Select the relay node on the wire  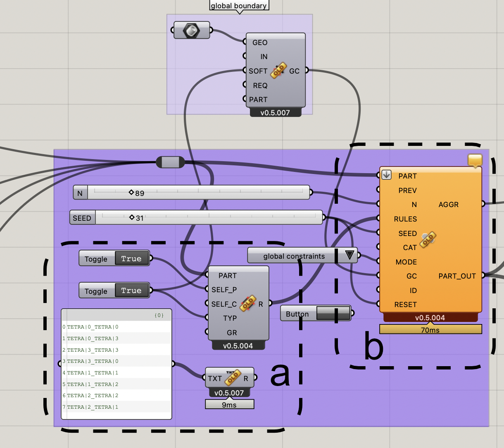[170, 162]
